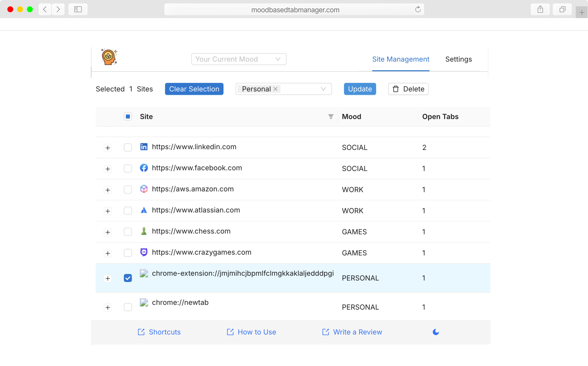
Task: Click the Open Tabs column header
Action: pos(440,117)
